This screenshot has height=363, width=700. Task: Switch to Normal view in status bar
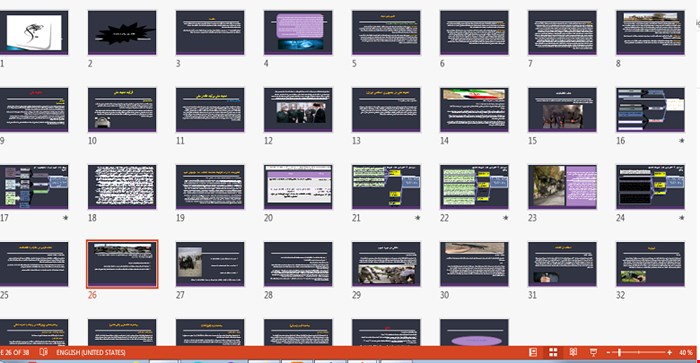[x=533, y=352]
